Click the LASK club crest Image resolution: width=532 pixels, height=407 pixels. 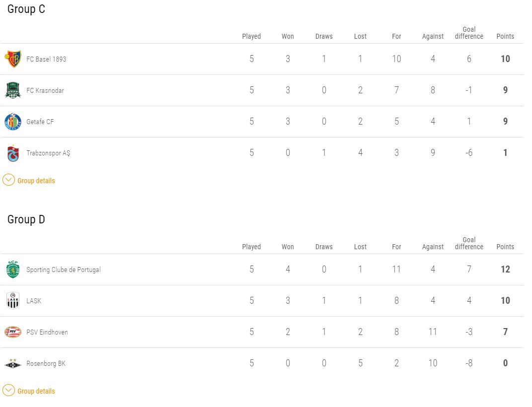(13, 301)
